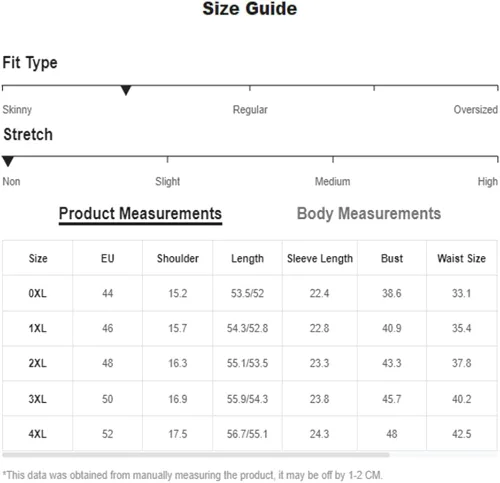500x483 pixels.
Task: Click the Oversized label on Fit Type scale
Action: 476,110
